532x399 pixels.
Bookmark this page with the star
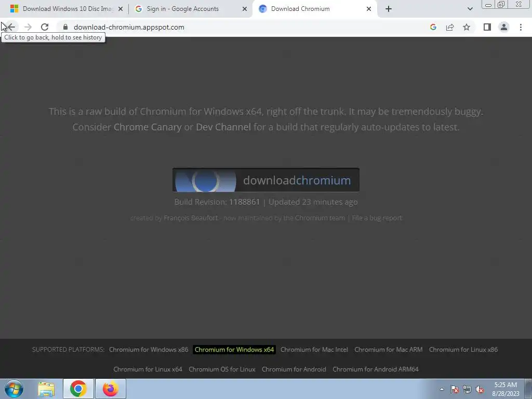point(467,27)
